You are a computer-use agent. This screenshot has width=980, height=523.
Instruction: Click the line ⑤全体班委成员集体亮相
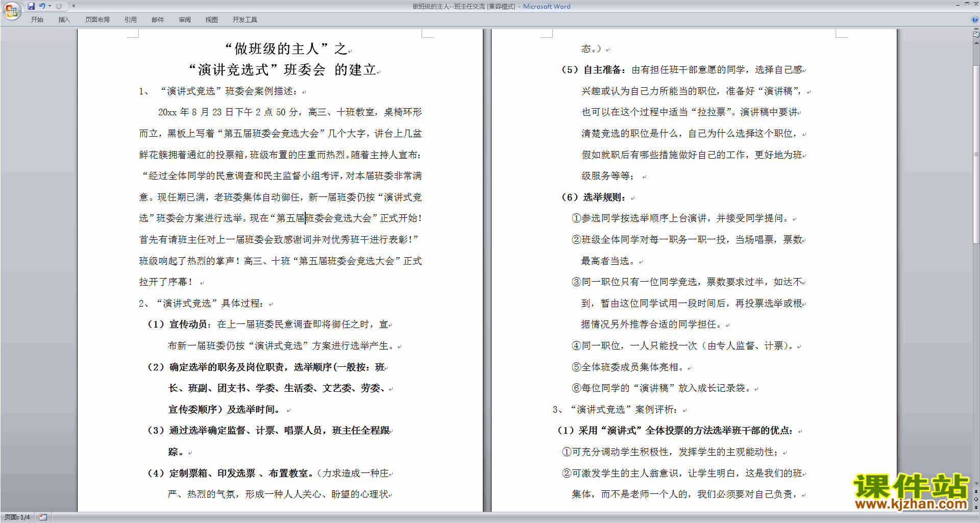point(628,367)
